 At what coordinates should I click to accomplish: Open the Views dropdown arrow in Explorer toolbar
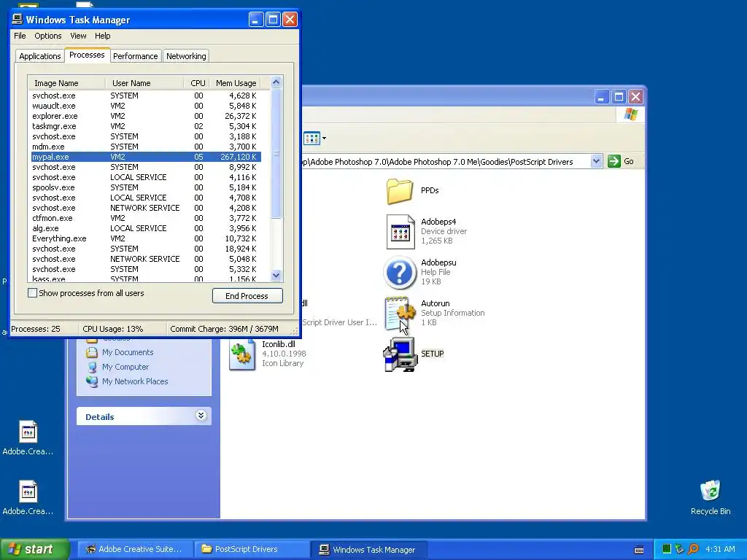(x=325, y=139)
